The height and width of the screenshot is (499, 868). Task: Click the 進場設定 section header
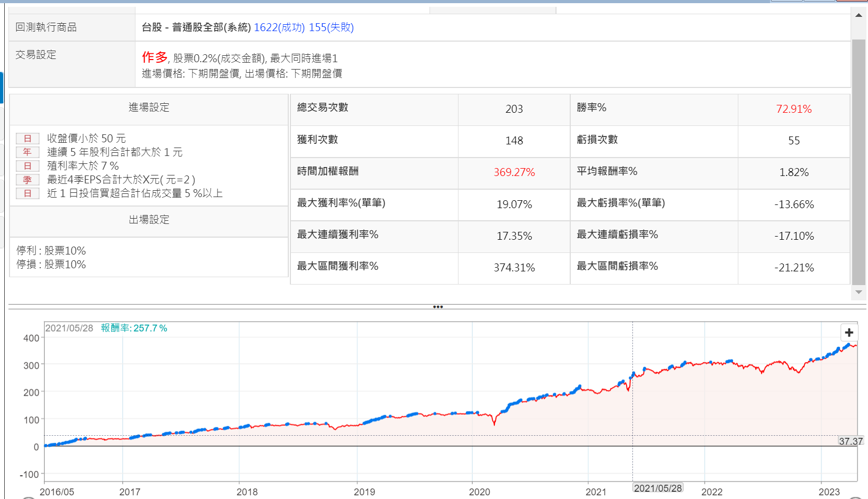(x=149, y=107)
